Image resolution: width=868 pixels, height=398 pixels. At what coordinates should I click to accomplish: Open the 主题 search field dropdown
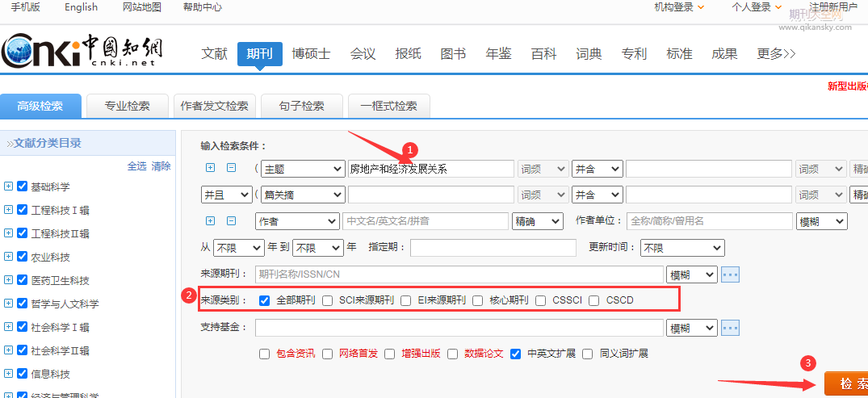(x=302, y=169)
